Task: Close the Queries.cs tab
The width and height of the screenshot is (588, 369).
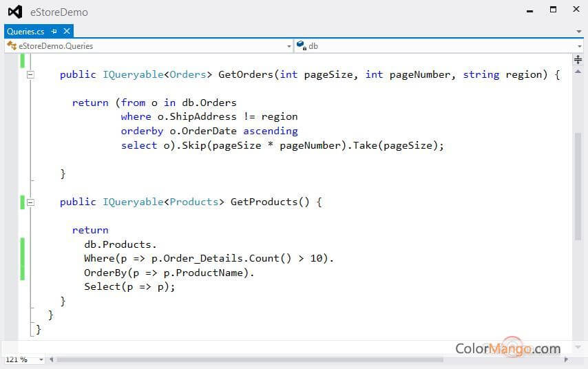Action: pyautogui.click(x=67, y=32)
